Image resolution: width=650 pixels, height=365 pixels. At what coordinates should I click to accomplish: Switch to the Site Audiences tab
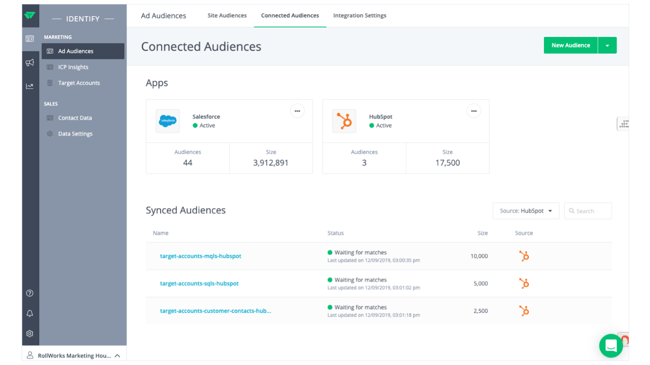pyautogui.click(x=227, y=16)
